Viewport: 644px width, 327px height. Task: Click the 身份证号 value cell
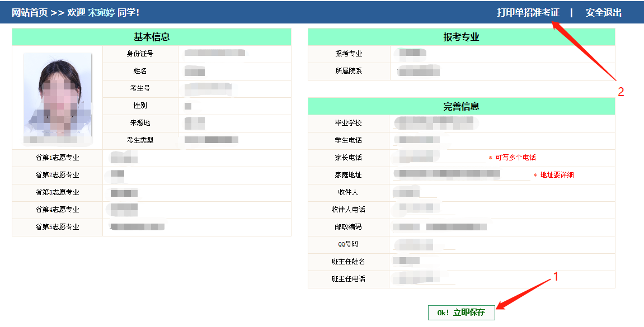[234, 54]
